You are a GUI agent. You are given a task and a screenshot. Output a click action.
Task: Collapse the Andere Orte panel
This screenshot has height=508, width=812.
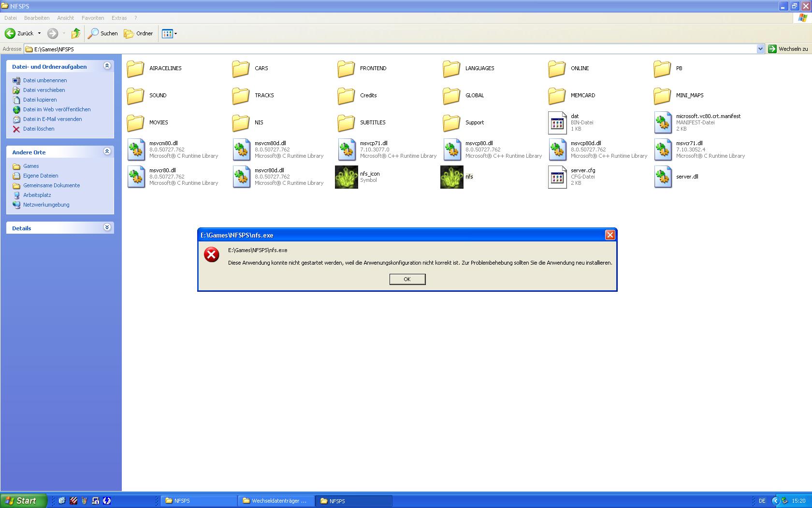tap(107, 152)
